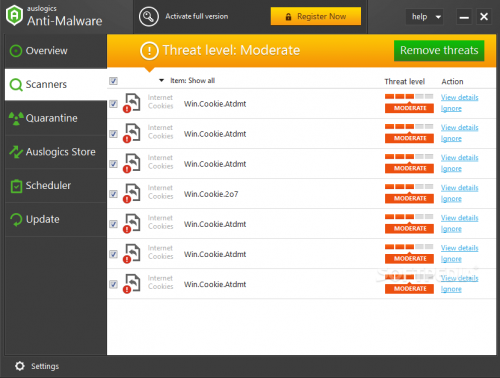Screen dimensions: 500x378
Task: Click the Register Now button
Action: coord(316,16)
